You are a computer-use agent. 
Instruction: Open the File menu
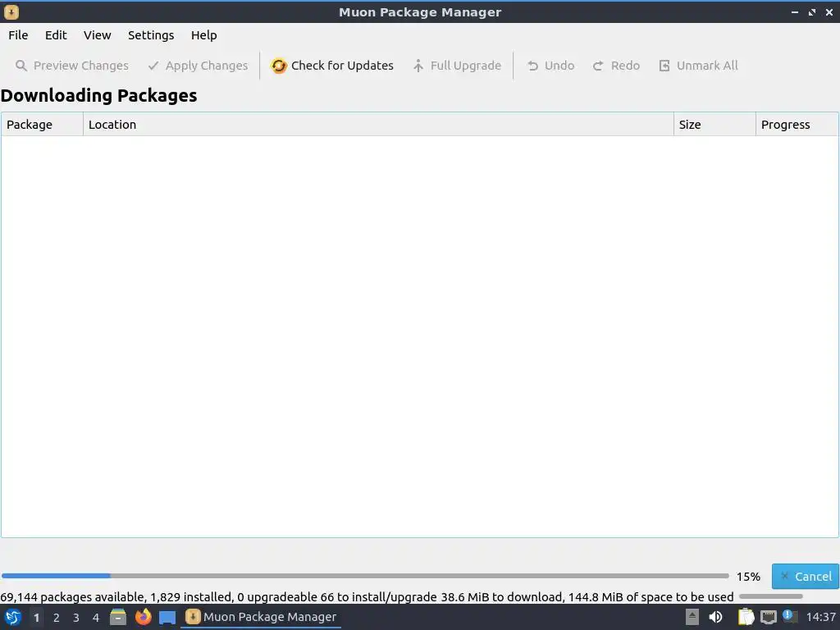pos(18,35)
